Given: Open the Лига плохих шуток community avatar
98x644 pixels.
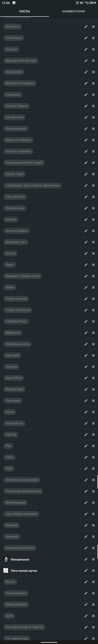Looking at the screenshot, I should point(6,571).
